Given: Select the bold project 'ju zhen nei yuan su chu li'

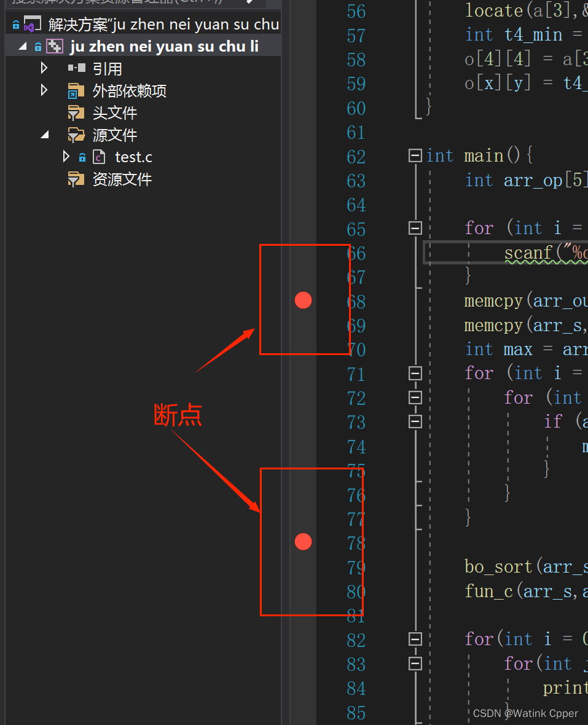Looking at the screenshot, I should [164, 46].
